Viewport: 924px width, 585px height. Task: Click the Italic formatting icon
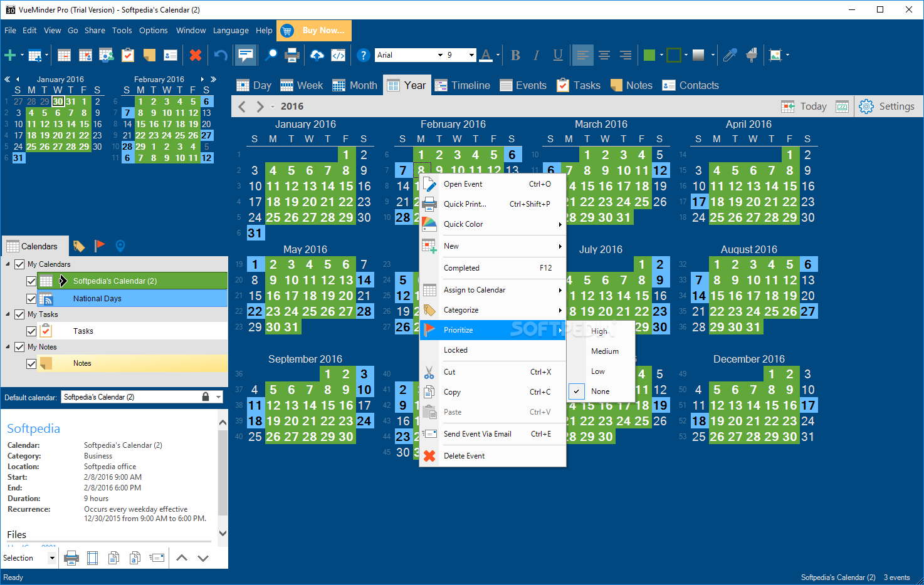[x=537, y=55]
